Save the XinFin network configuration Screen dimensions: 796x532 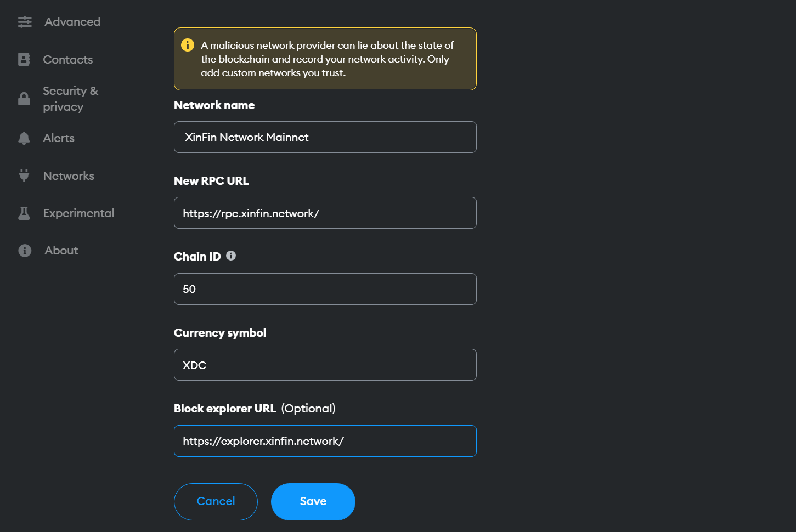tap(313, 501)
